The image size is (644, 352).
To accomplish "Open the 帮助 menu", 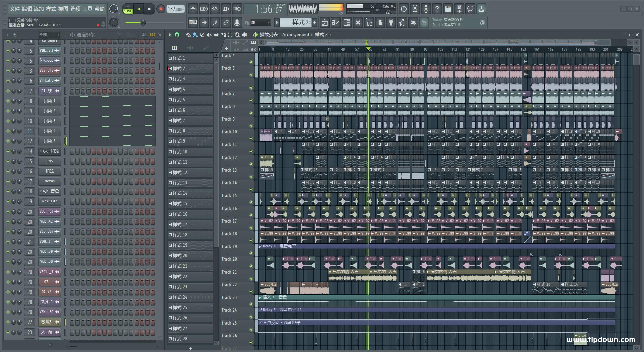I will click(100, 9).
